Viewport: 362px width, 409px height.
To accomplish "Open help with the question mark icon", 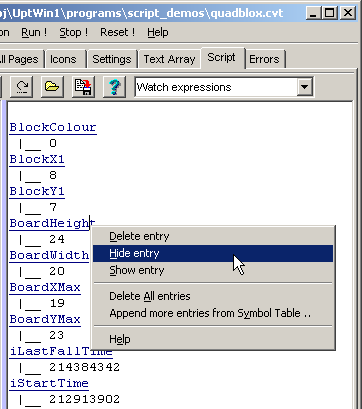I will click(114, 87).
